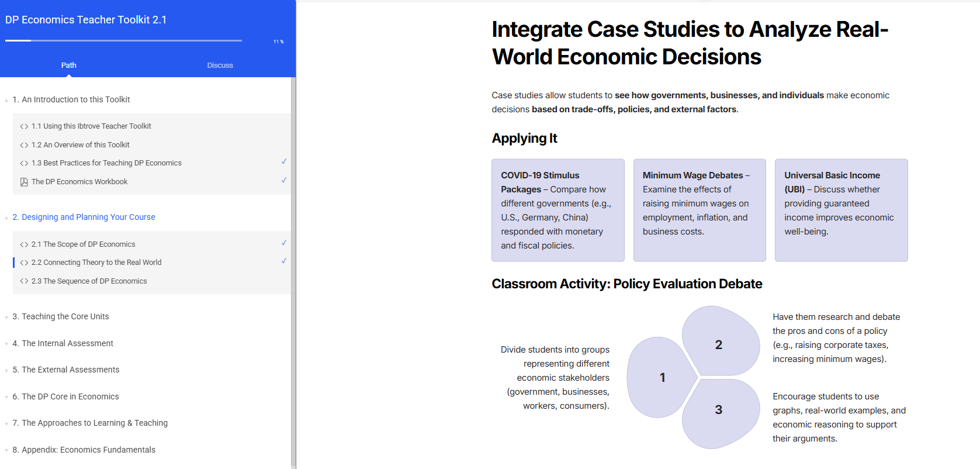This screenshot has height=469, width=980.
Task: Click the code icon beside lesson 1.3
Action: [x=24, y=163]
